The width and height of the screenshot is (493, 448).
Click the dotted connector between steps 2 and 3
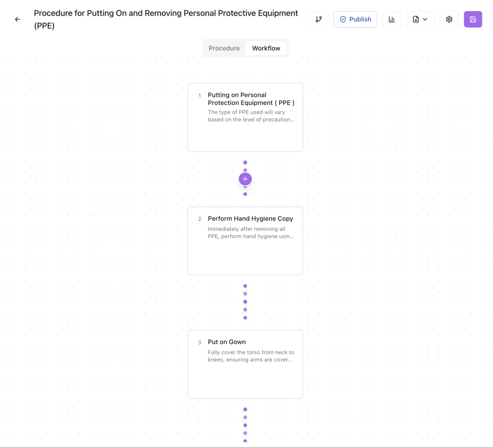tap(245, 302)
